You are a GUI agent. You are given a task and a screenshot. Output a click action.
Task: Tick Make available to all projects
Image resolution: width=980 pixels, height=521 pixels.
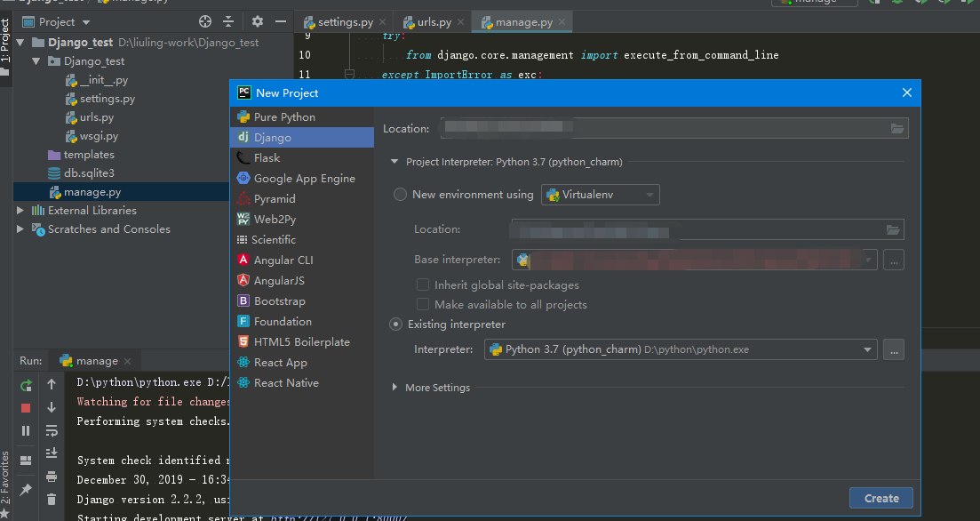click(x=423, y=305)
